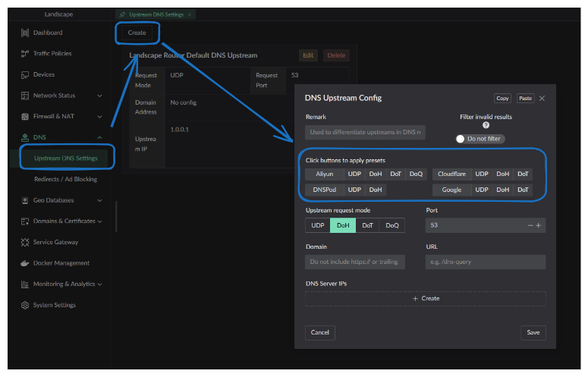Expand the Network Status menu chevron
588x377 pixels.
[99, 96]
